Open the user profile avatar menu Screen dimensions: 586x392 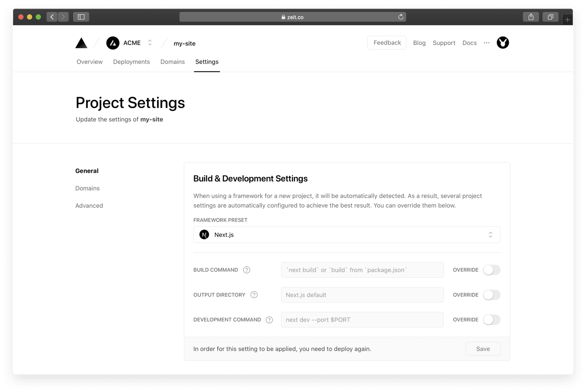click(502, 43)
